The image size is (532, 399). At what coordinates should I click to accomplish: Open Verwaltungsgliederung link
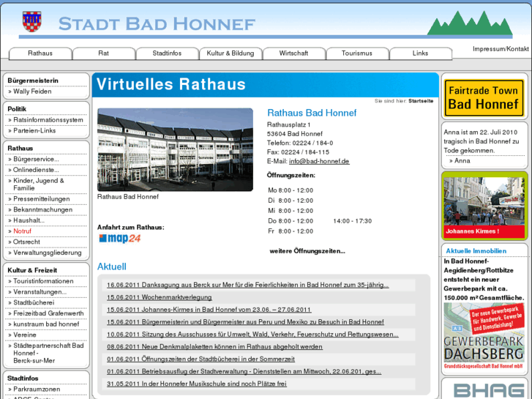click(47, 253)
